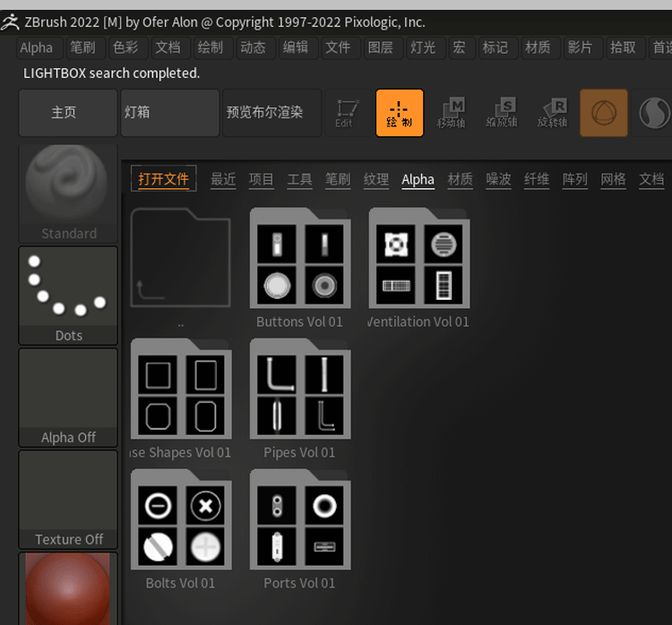Open the Pipes Vol 01 folder
The image size is (672, 625).
coord(300,389)
